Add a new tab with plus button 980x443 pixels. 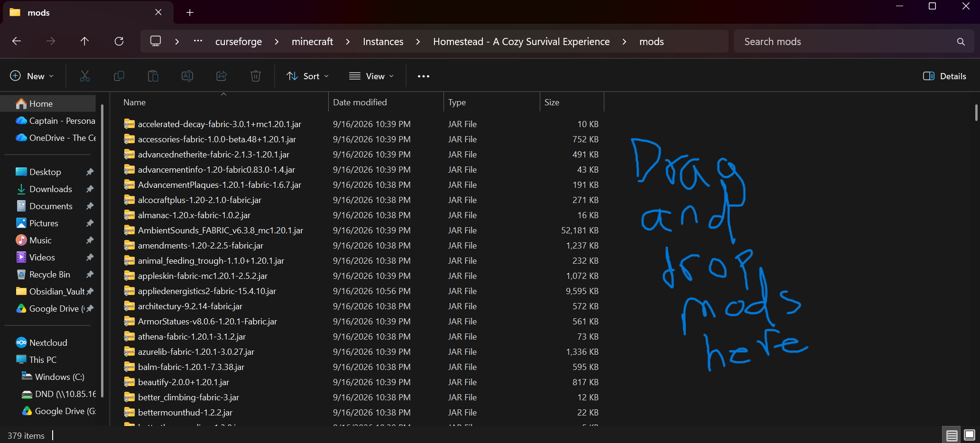(190, 12)
